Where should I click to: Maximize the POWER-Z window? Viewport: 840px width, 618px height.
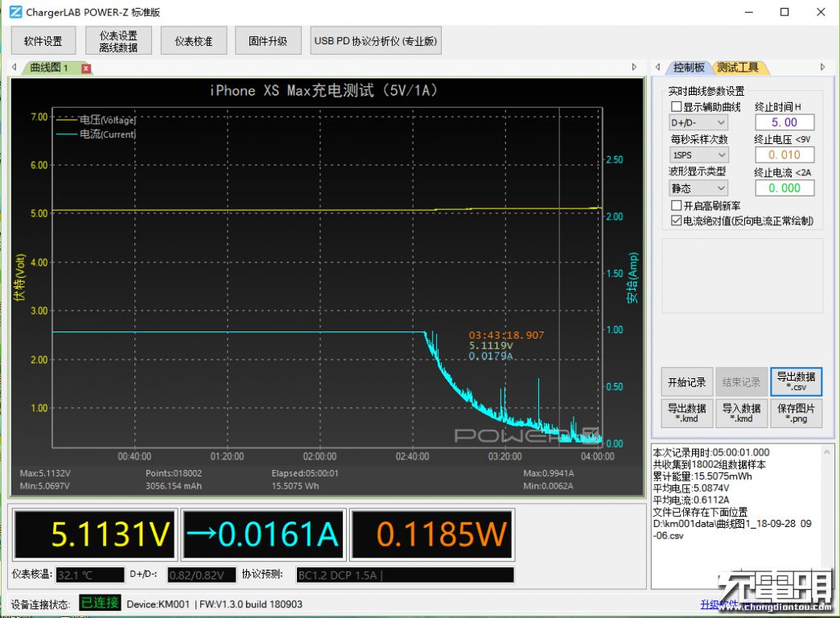coord(784,12)
